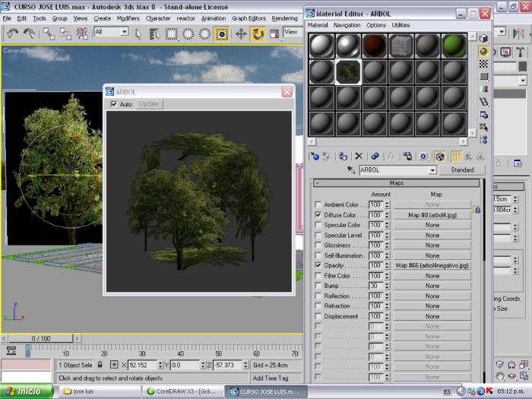
Task: Click the eyedropper Pick Material icon
Action: (x=351, y=170)
